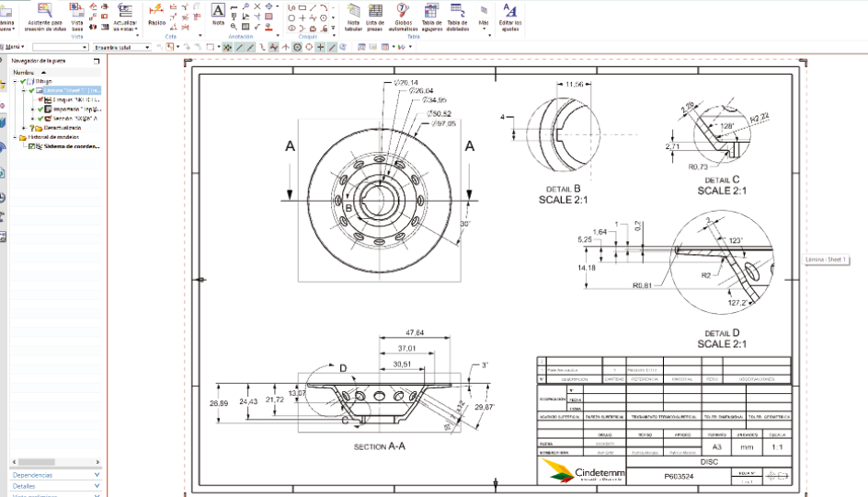Expand the Desactualizado folder node
868x497 pixels.
22,128
